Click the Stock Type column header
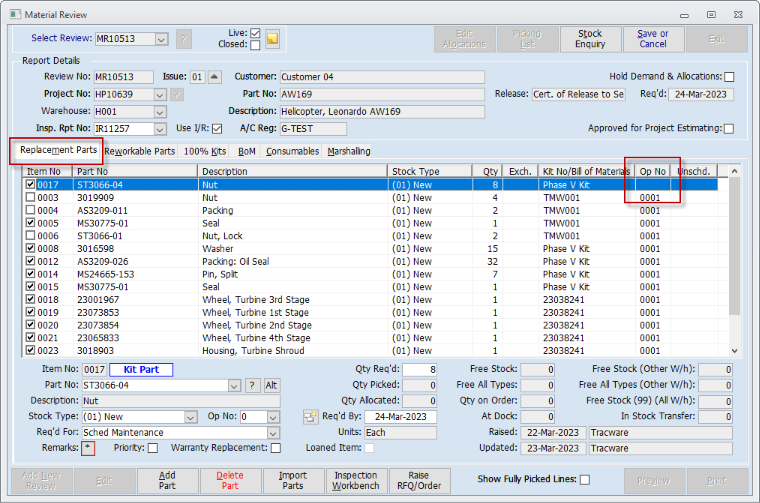Viewport: 760px width, 503px height. tap(429, 172)
